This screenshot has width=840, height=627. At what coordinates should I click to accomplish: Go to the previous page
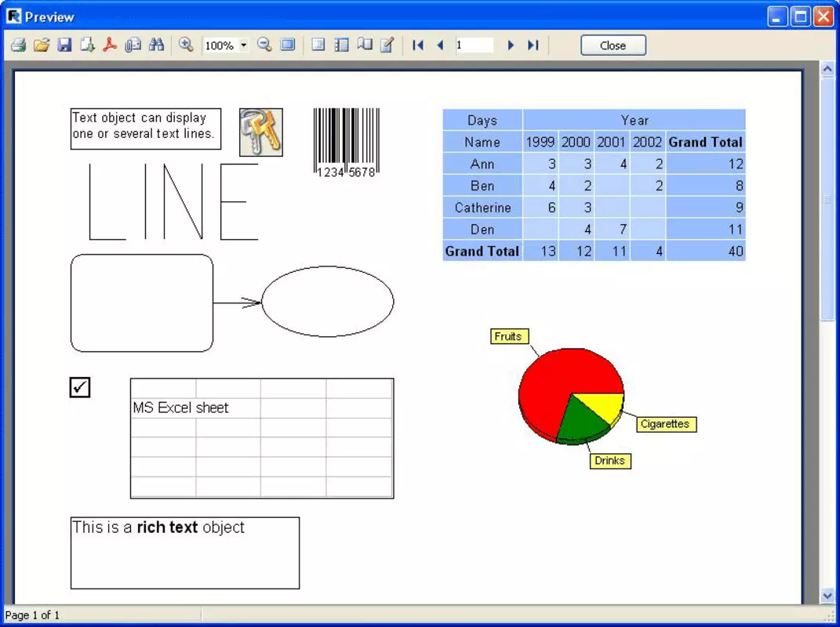440,45
